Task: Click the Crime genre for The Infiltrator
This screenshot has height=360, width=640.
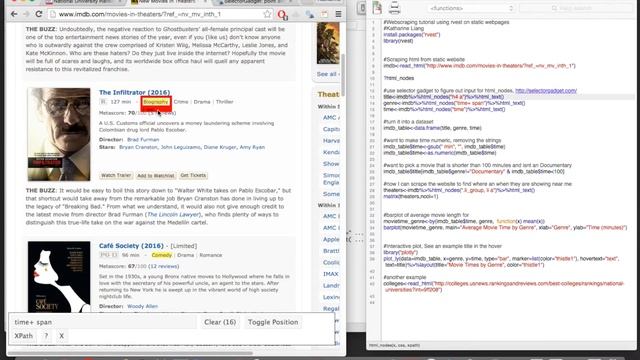Action: coord(181,102)
